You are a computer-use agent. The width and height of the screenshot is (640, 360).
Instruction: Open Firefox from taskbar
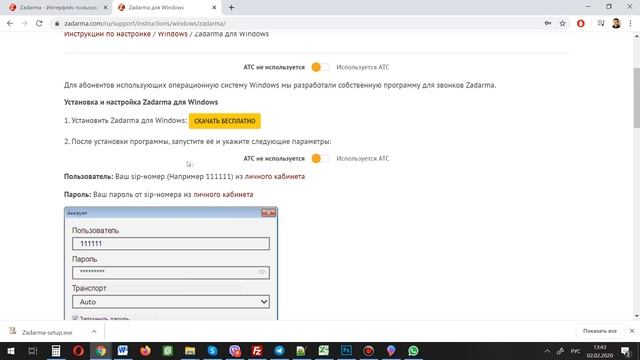[145, 351]
